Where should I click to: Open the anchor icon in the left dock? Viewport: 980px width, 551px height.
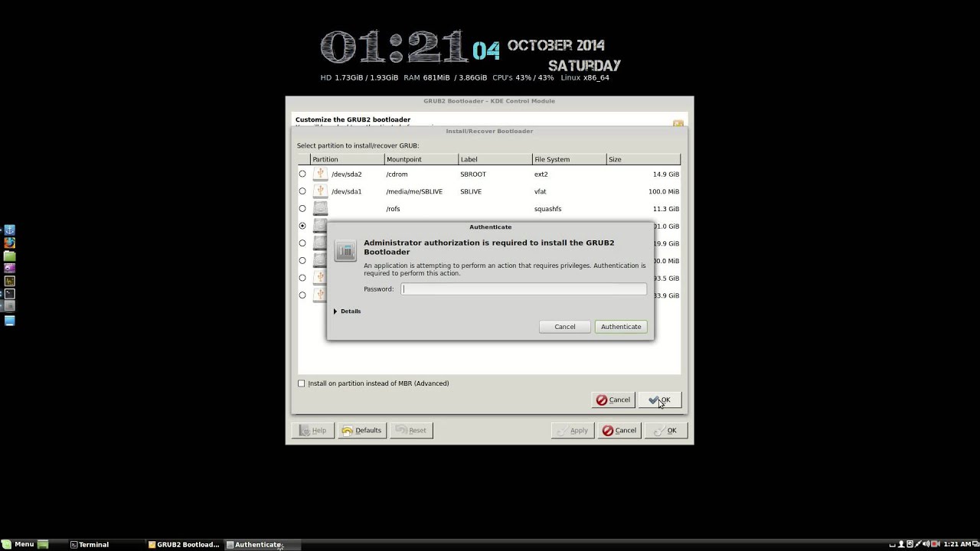[9, 230]
